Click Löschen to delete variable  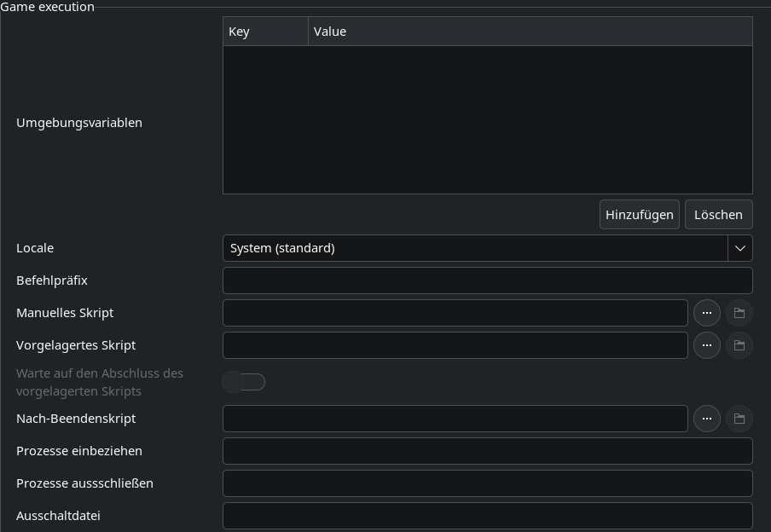point(718,214)
